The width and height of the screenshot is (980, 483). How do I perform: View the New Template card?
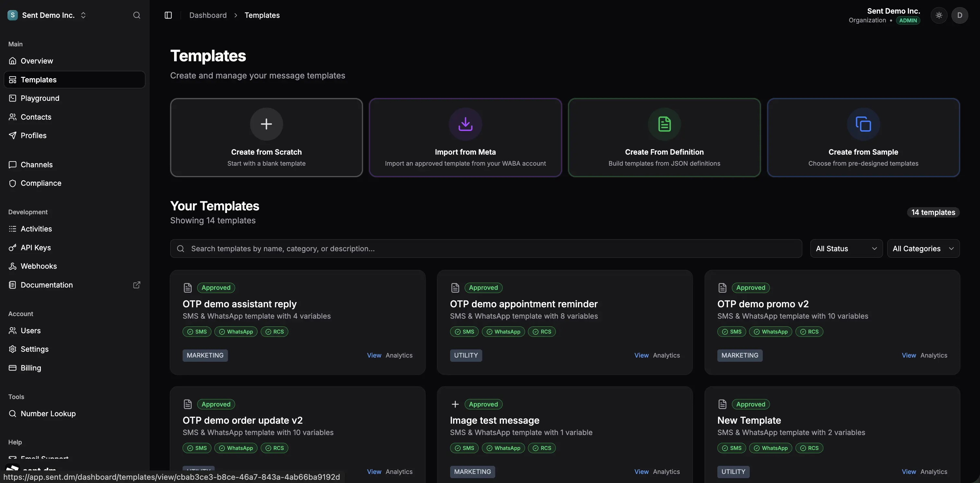(908, 472)
